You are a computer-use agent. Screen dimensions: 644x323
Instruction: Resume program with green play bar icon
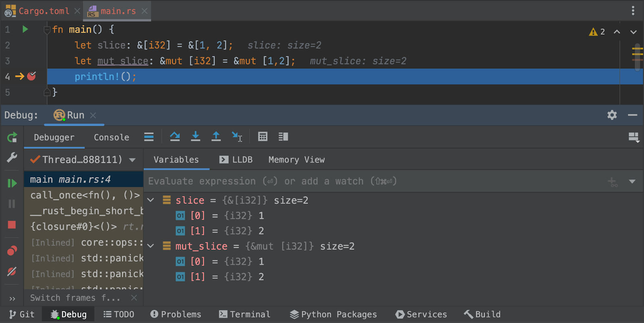pos(12,183)
